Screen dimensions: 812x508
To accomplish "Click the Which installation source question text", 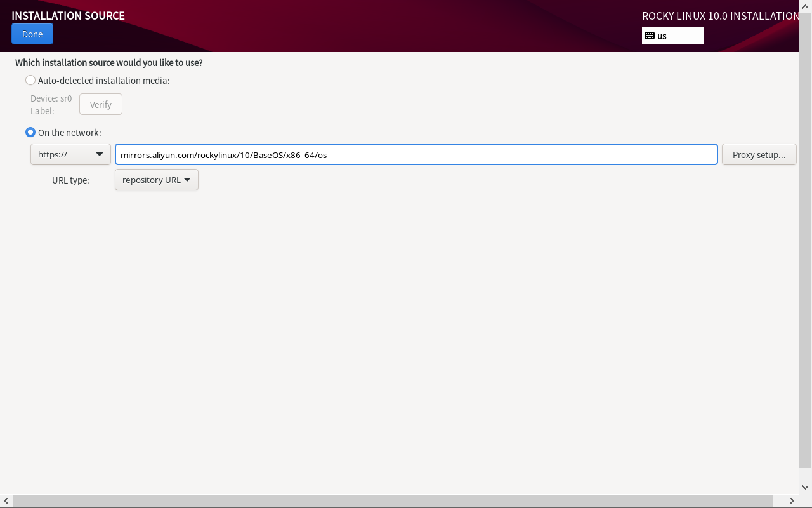I will (x=109, y=63).
